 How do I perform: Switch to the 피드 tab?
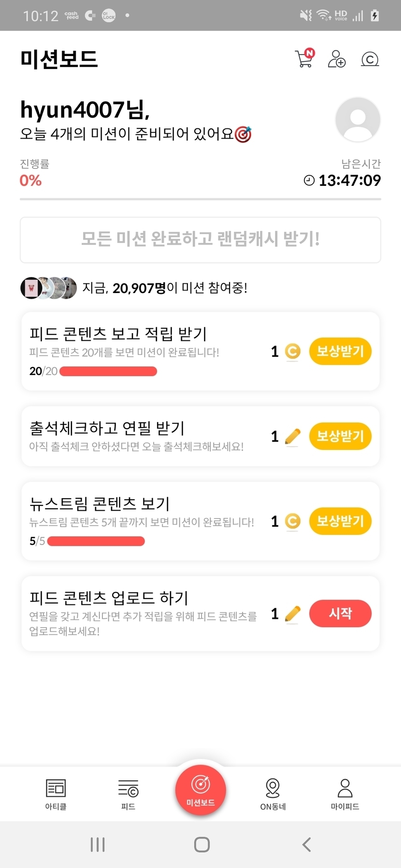pos(128,794)
